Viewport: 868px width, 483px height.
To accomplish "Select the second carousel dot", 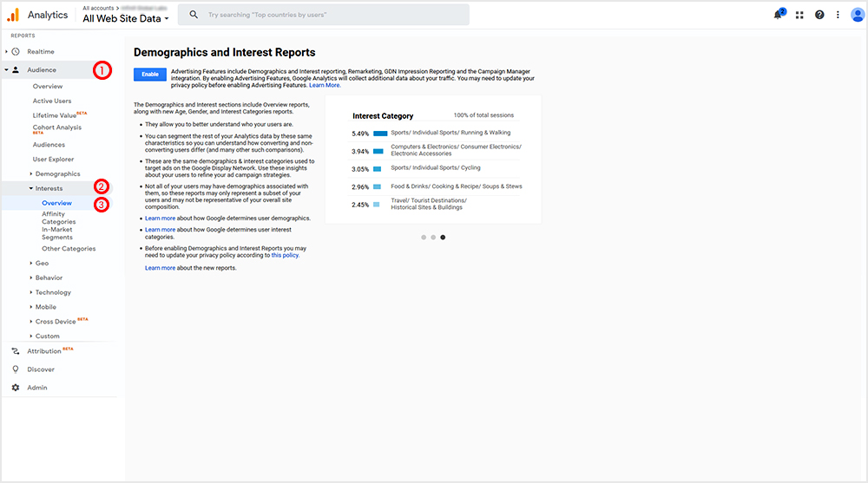I will click(x=432, y=237).
